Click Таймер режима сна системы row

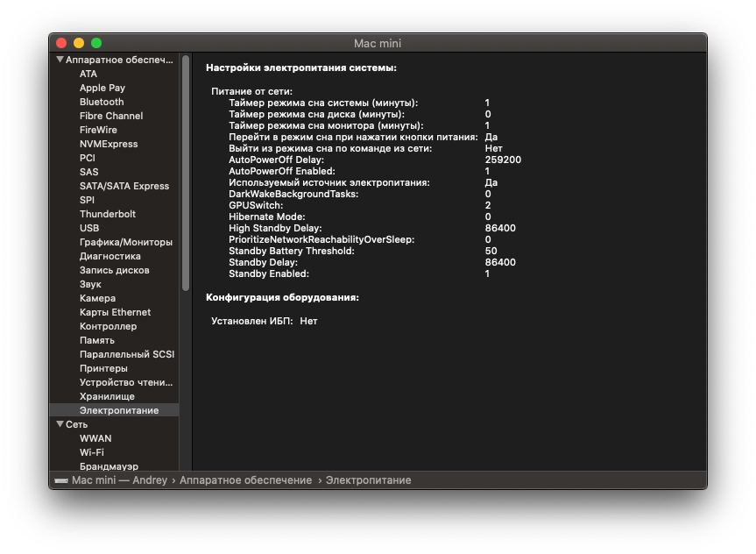359,103
